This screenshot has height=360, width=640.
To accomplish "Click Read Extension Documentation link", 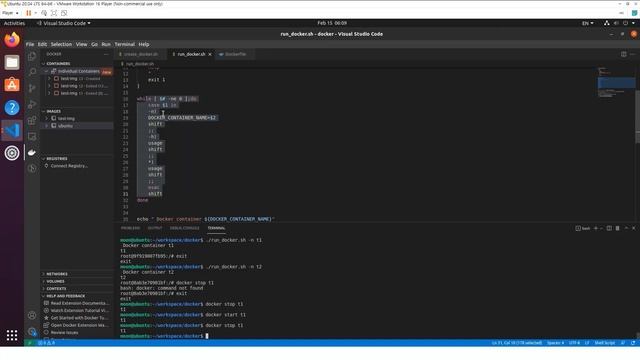I will coord(80,303).
